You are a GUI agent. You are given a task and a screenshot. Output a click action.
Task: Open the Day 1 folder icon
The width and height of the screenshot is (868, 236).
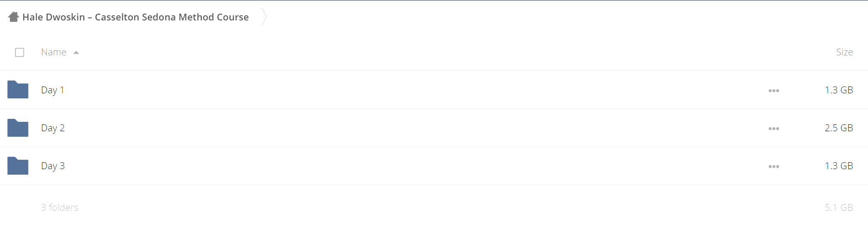(18, 89)
